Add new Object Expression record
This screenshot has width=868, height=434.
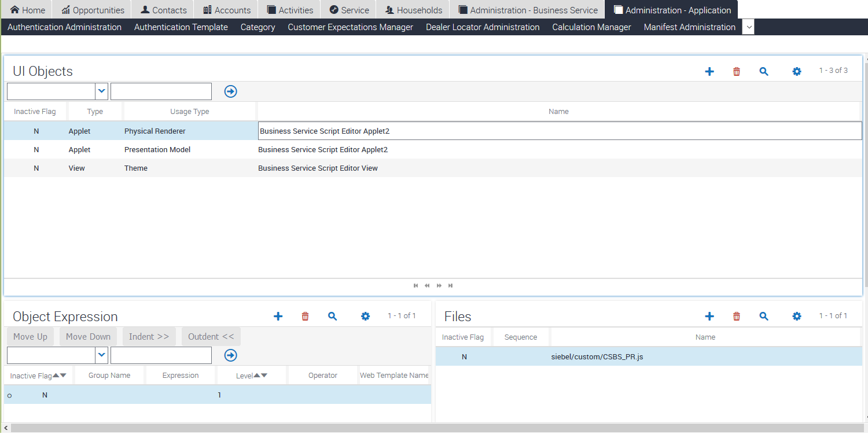[278, 316]
